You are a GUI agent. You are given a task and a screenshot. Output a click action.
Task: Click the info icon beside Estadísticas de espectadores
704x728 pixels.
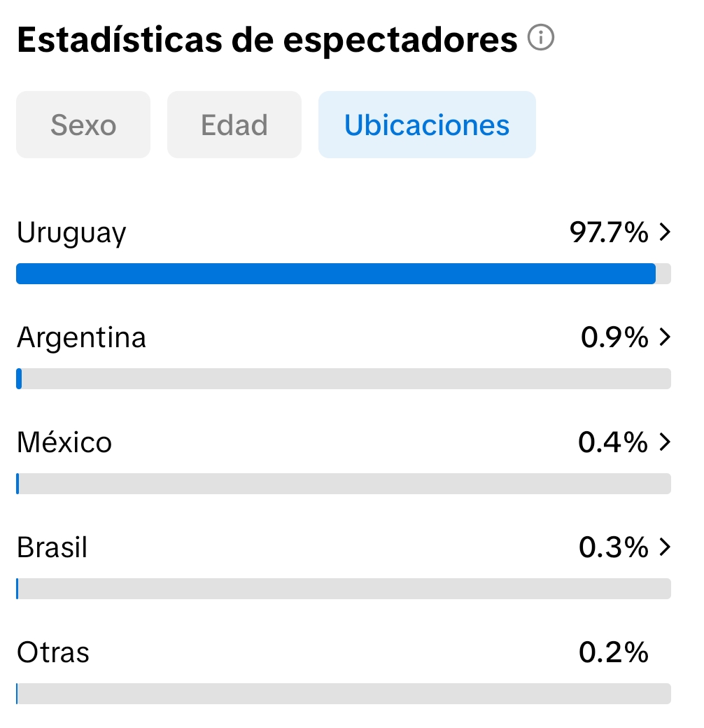click(x=541, y=38)
